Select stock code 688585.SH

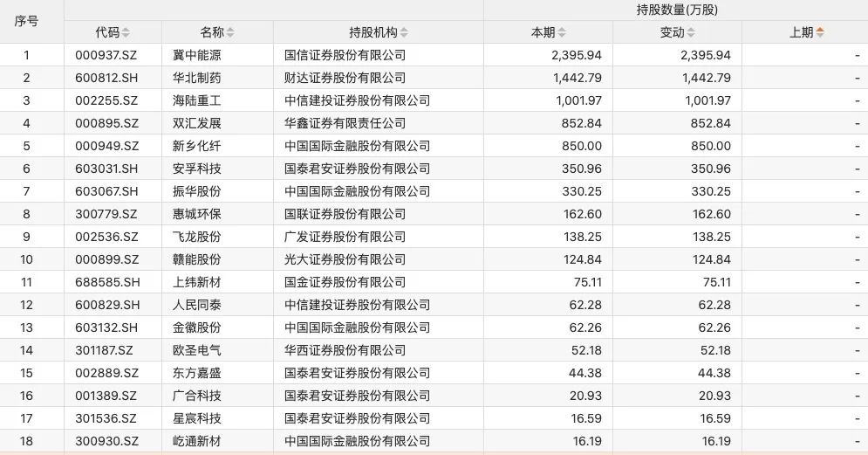point(107,283)
